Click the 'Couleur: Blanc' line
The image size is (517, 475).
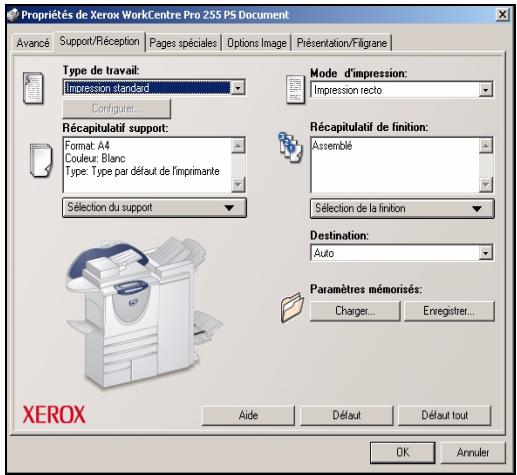95,158
